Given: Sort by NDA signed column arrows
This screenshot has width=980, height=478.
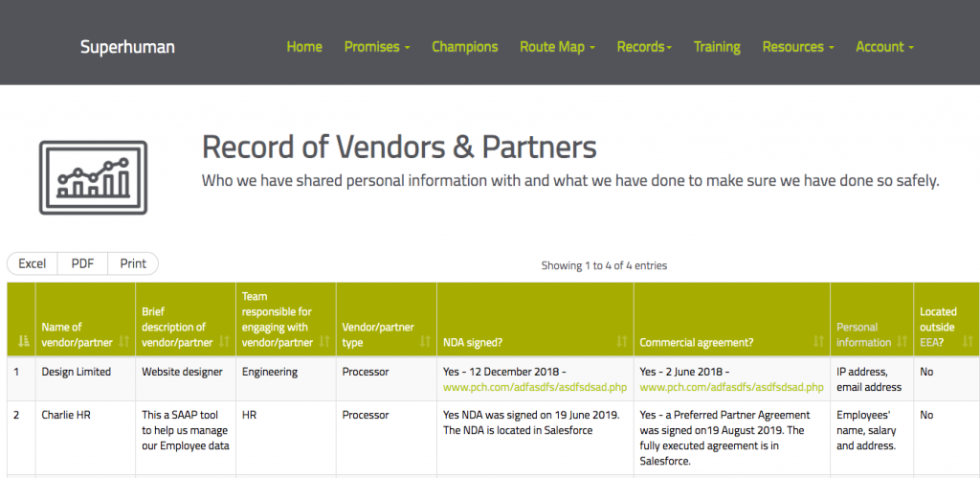Looking at the screenshot, I should pos(622,342).
